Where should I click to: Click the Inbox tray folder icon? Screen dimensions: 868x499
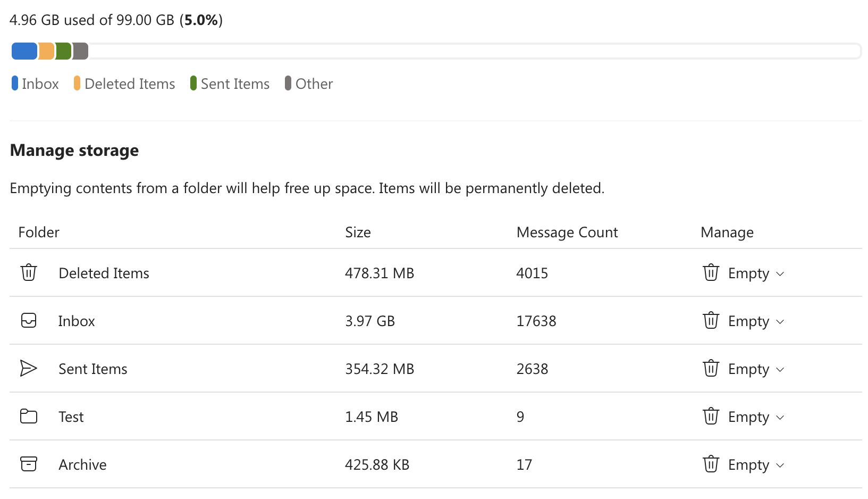(29, 320)
